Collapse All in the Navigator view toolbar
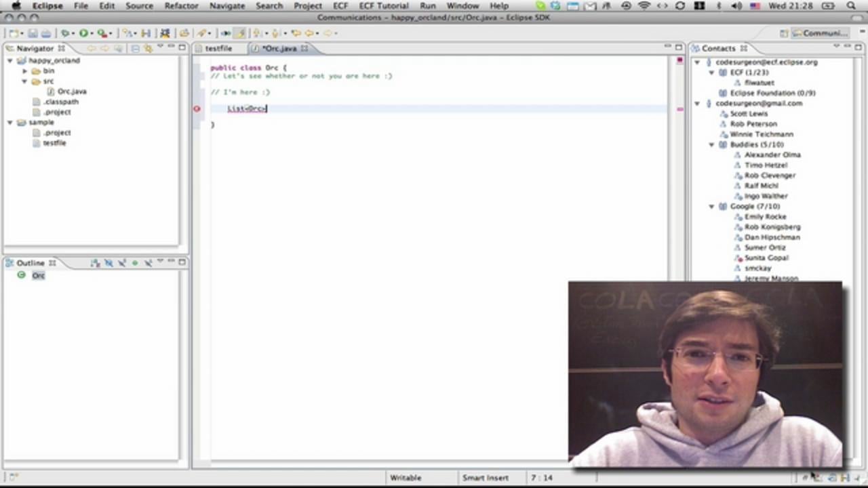Image resolution: width=868 pixels, height=488 pixels. pos(136,48)
